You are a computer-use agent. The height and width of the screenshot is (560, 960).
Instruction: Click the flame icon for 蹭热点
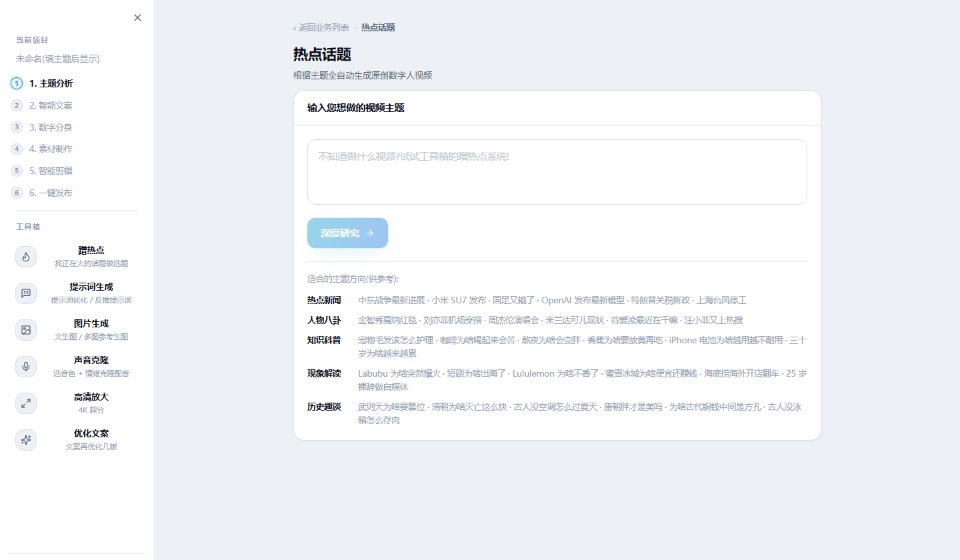click(26, 257)
